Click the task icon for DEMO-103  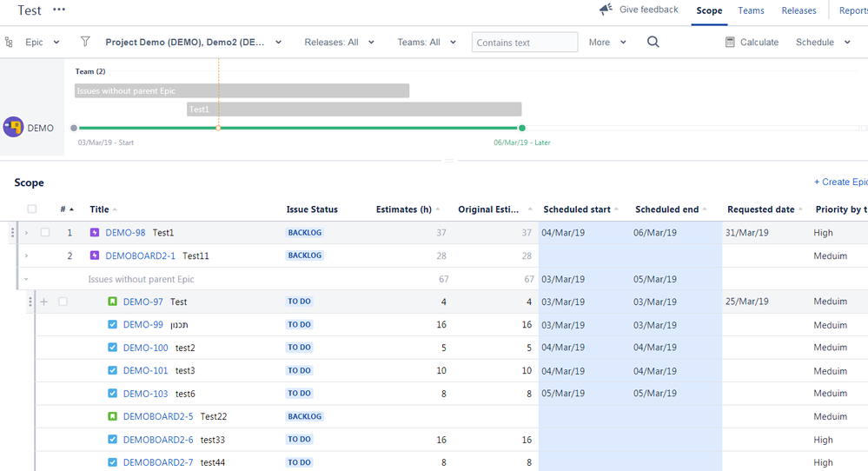(112, 394)
